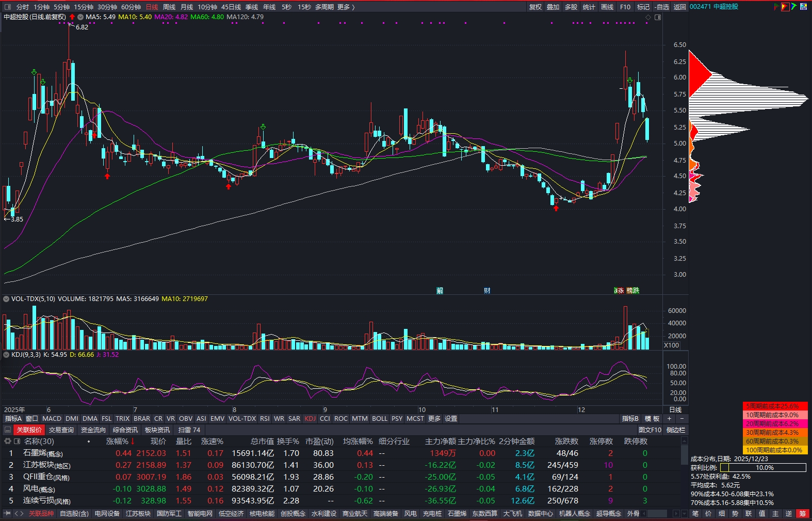812x521 pixels.
Task: Click the angle brackets navigation icon at bottom left
Action: [19, 514]
